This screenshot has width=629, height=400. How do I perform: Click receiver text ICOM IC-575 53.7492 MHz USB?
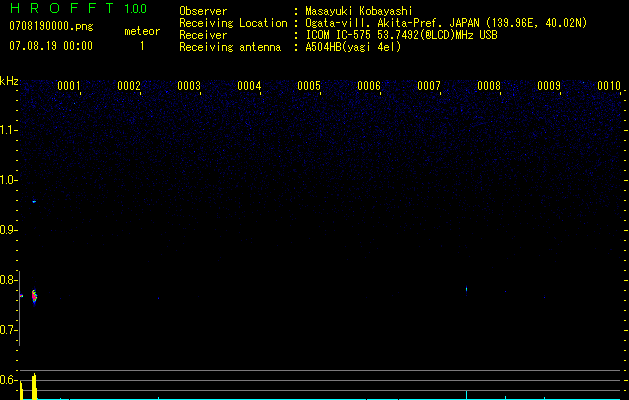pos(401,35)
